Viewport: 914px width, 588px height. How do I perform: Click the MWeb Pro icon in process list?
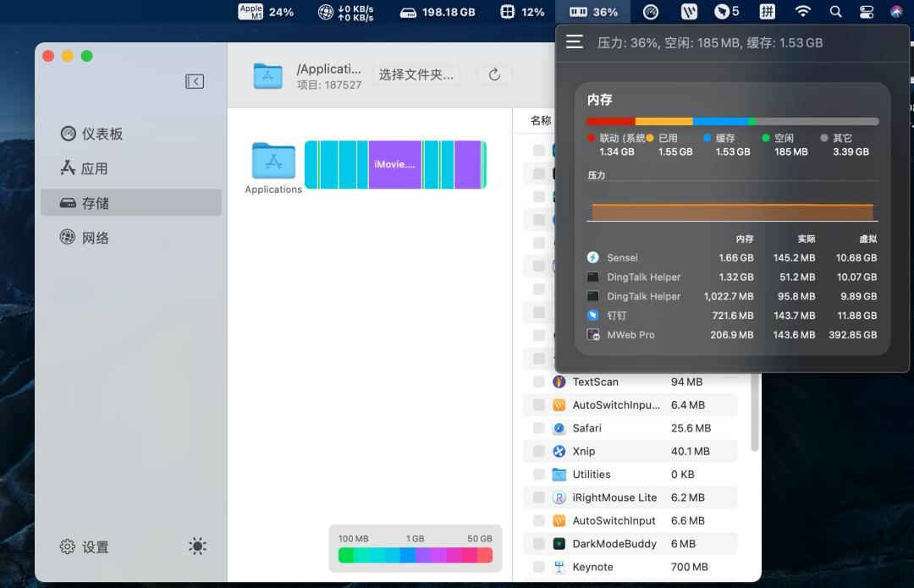coord(593,334)
